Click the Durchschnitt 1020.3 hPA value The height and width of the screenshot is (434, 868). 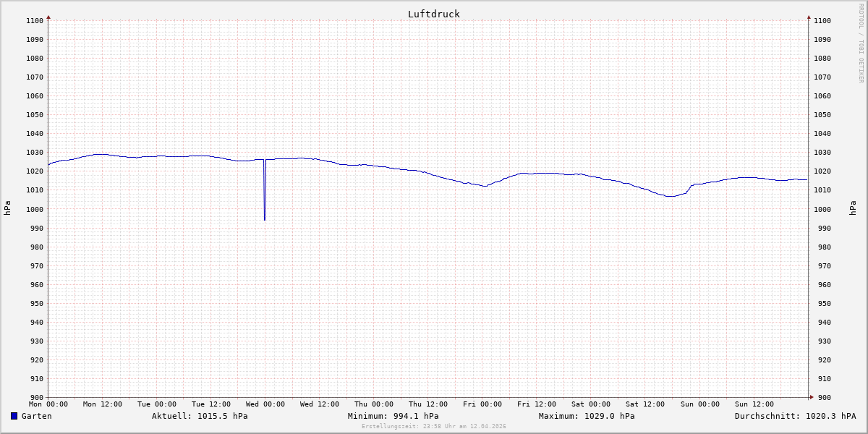(x=795, y=416)
